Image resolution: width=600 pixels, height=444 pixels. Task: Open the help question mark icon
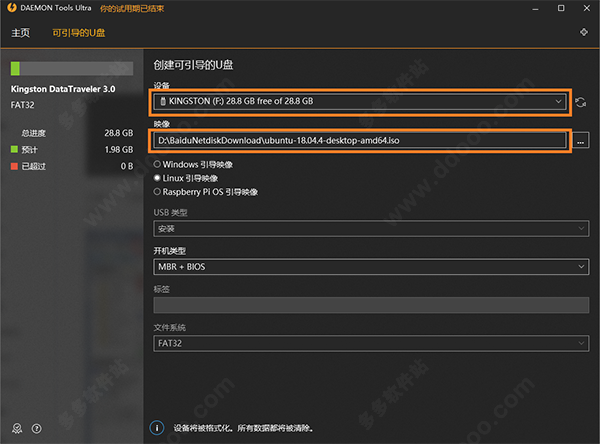(37, 428)
